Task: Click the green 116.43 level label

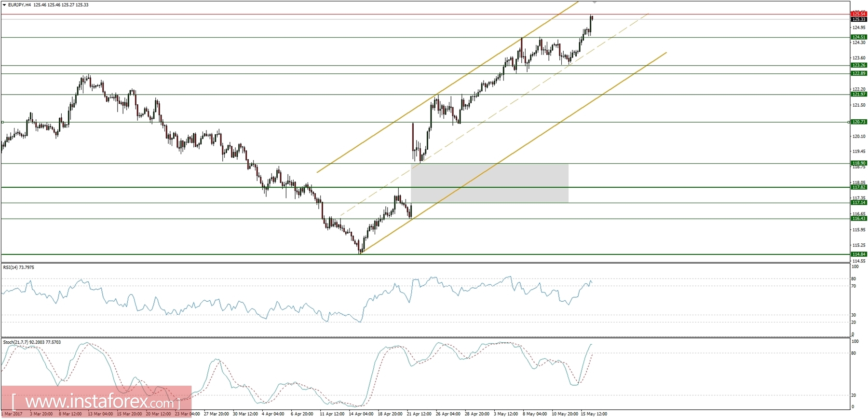Action: coord(859,219)
